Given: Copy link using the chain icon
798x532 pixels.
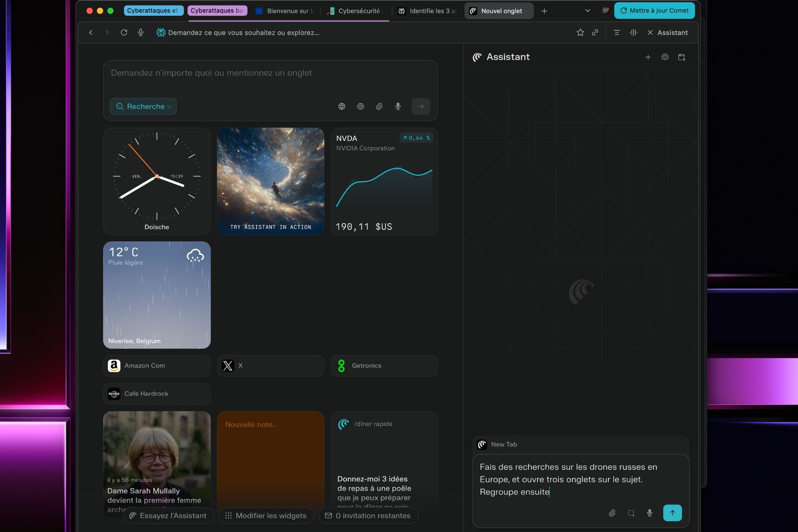Looking at the screenshot, I should 595,32.
